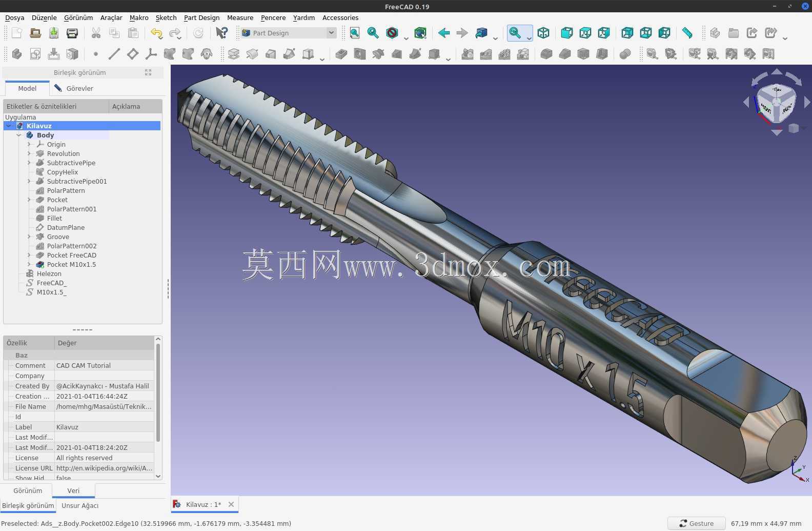Fit selection in the view
Viewport: 812px width, 531px height.
coord(373,33)
